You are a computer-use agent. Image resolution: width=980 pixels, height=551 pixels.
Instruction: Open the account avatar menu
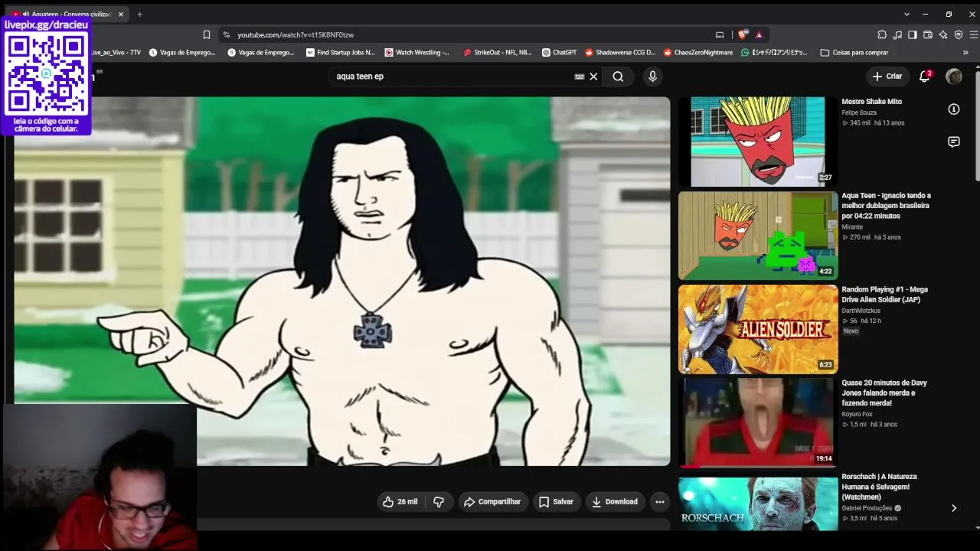(954, 76)
